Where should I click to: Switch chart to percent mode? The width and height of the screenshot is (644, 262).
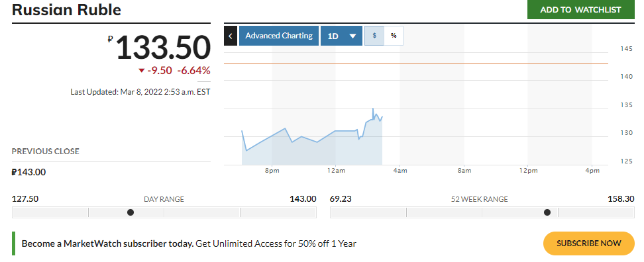(394, 36)
